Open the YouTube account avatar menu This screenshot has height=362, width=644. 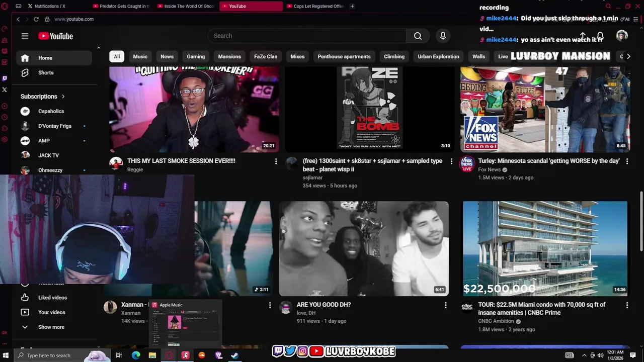click(622, 36)
